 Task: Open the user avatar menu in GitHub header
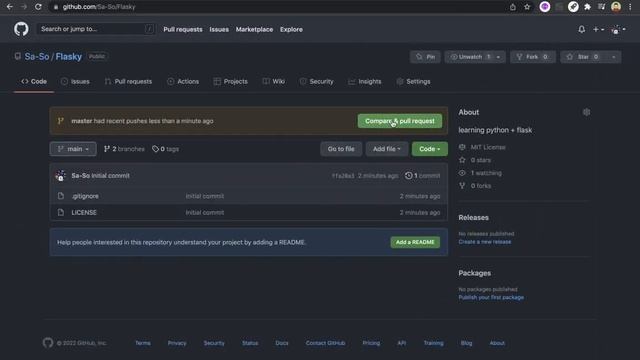(618, 29)
